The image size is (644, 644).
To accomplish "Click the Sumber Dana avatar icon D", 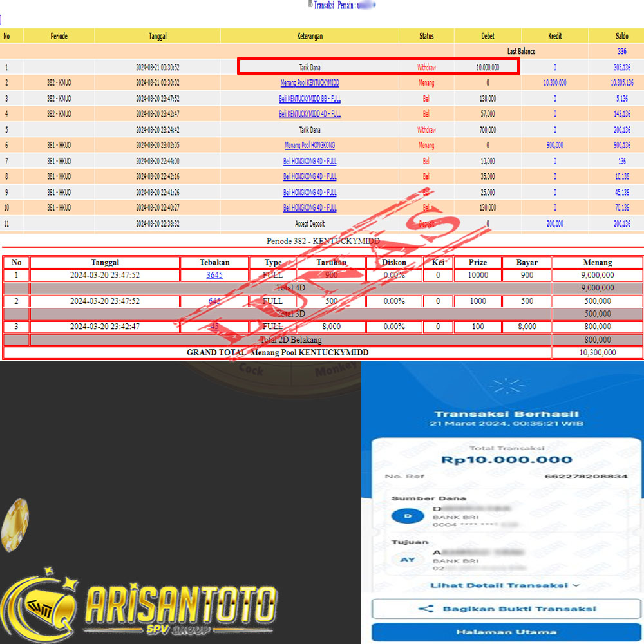I will (x=408, y=516).
